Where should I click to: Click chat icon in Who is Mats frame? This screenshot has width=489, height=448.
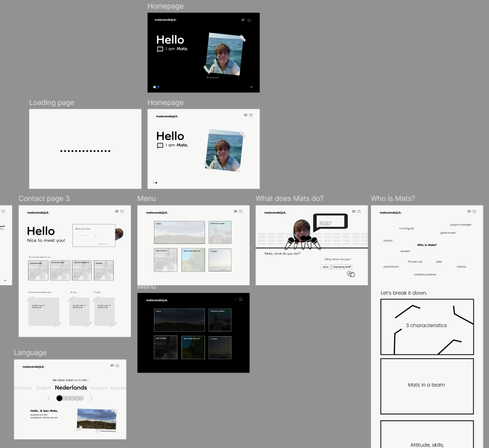tap(469, 211)
